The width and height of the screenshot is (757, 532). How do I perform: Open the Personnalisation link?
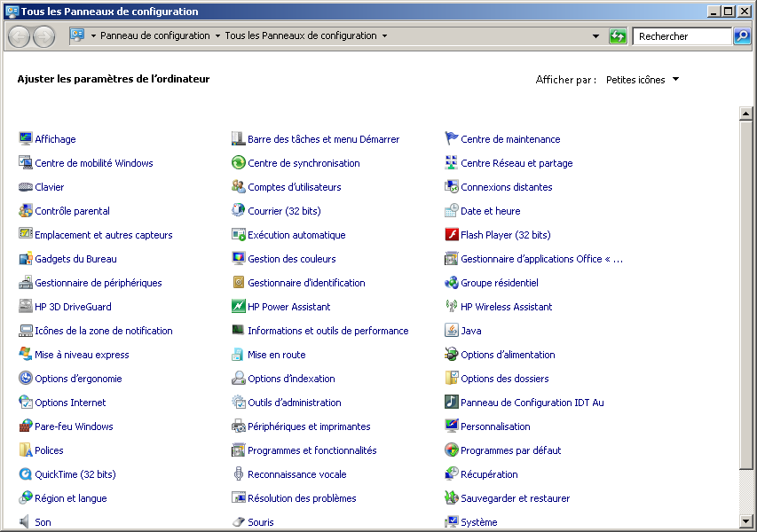coord(495,426)
